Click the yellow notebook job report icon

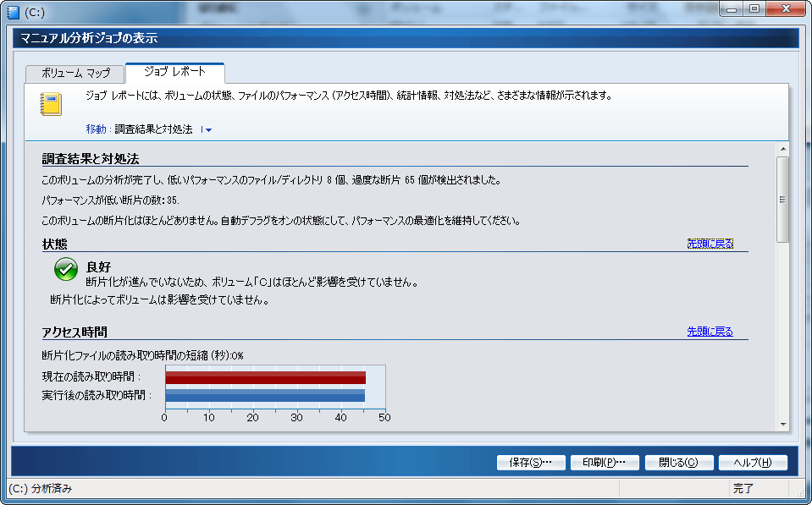tap(52, 104)
